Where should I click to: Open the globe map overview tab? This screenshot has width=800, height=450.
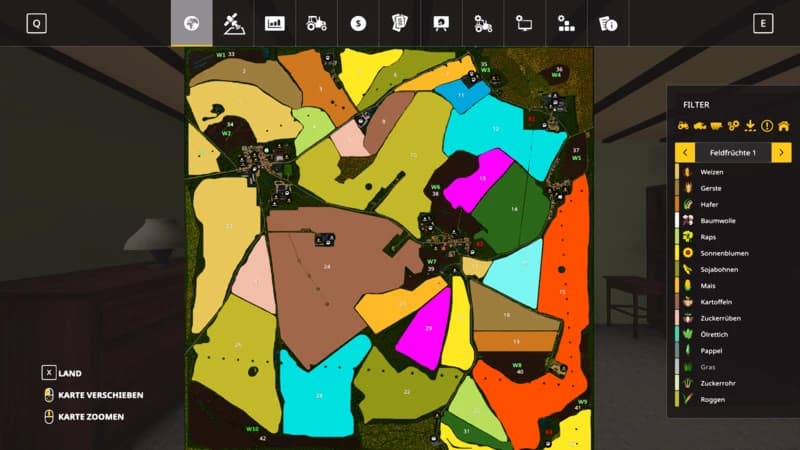click(191, 23)
